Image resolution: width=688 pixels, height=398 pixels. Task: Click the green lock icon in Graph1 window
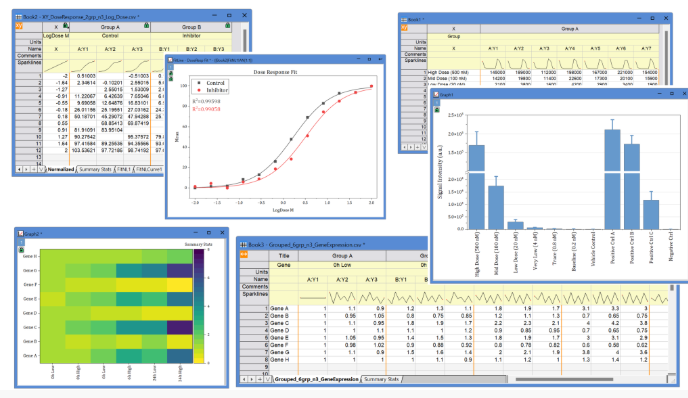[437, 110]
